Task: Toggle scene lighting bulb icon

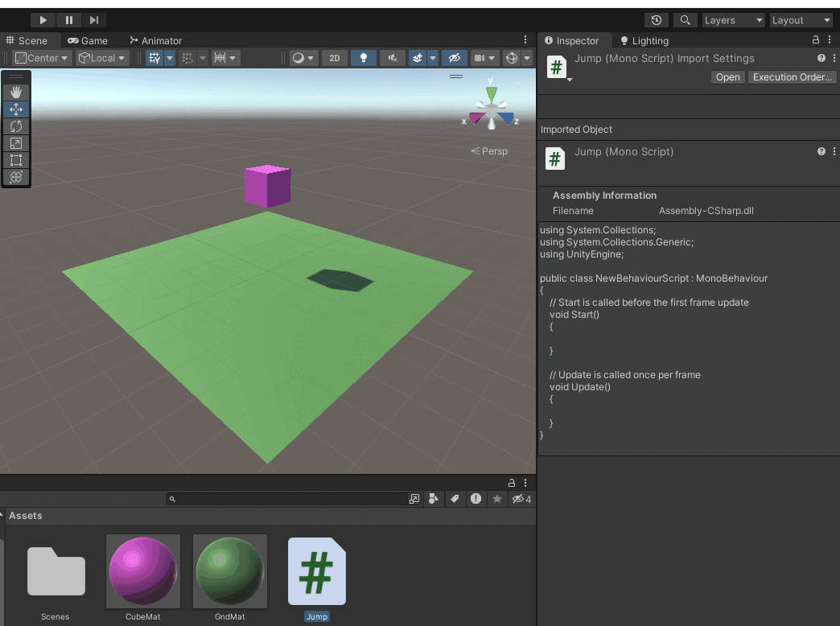Action: click(x=363, y=58)
